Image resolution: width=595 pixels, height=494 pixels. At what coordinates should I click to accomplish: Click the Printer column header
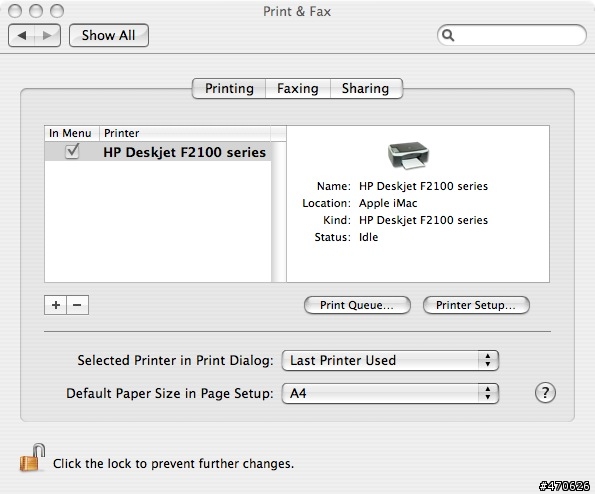click(185, 133)
